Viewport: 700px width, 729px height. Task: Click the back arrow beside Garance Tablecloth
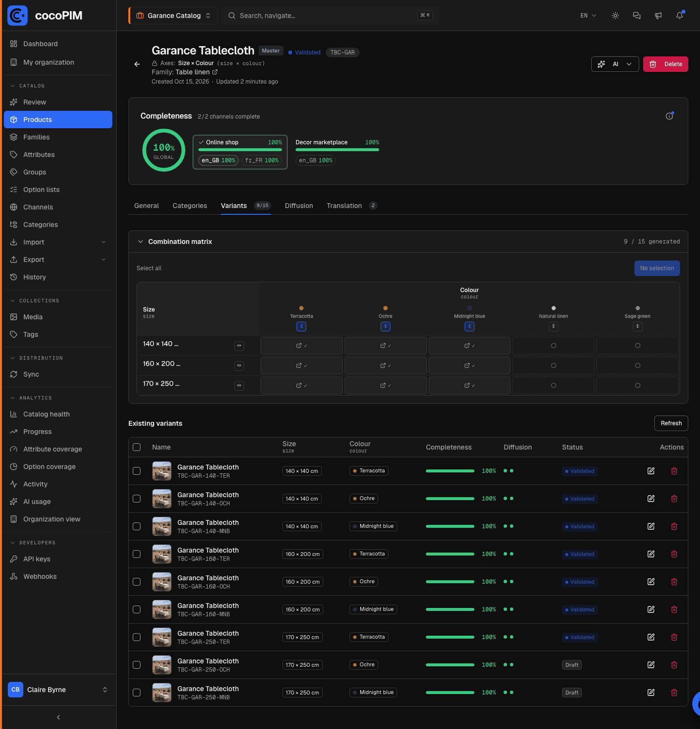pyautogui.click(x=137, y=64)
